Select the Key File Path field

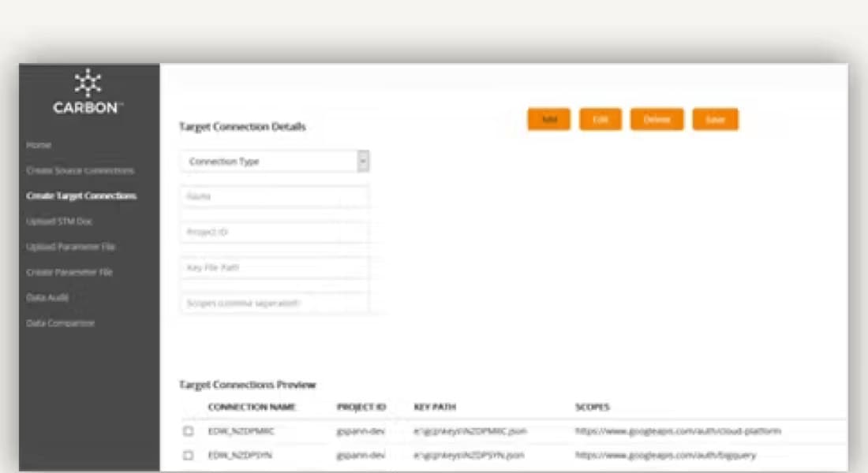[274, 268]
